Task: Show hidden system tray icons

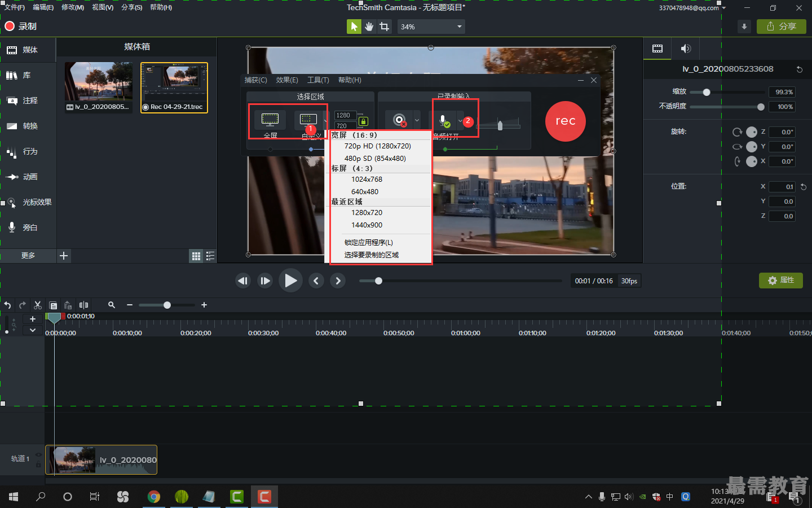Action: point(588,497)
